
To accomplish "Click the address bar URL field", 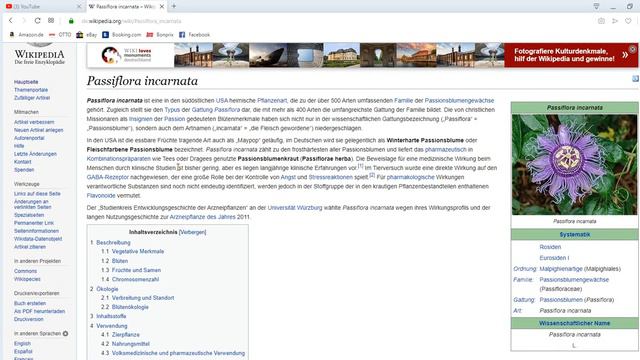I will [x=327, y=21].
